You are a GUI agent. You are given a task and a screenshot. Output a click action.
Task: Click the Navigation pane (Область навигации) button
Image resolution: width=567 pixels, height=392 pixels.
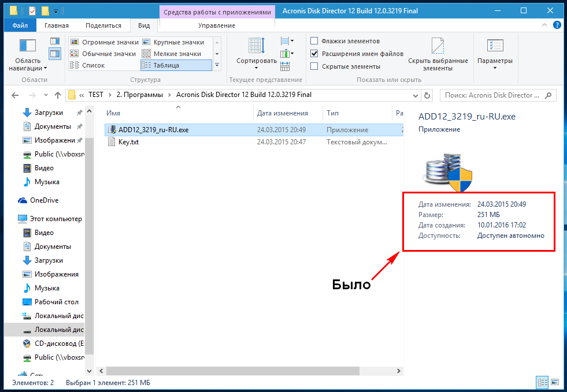tap(28, 54)
